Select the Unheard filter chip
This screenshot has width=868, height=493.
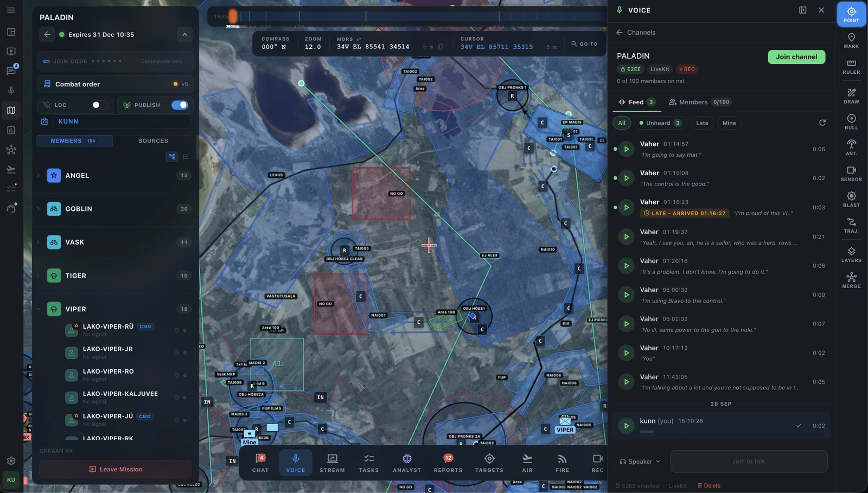point(660,123)
